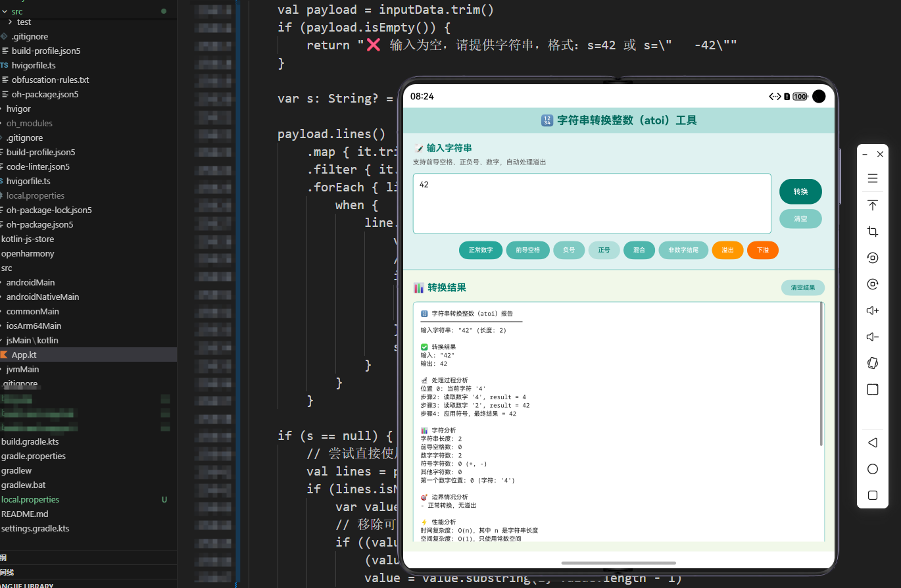The height and width of the screenshot is (588, 901).
Task: Decrease emulator volume
Action: coord(873,336)
